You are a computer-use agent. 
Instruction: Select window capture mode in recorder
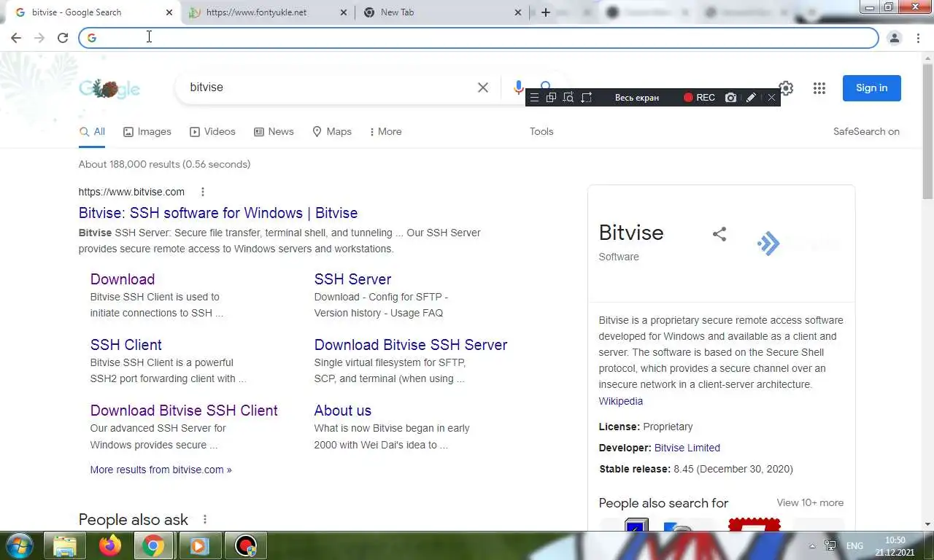tap(551, 98)
